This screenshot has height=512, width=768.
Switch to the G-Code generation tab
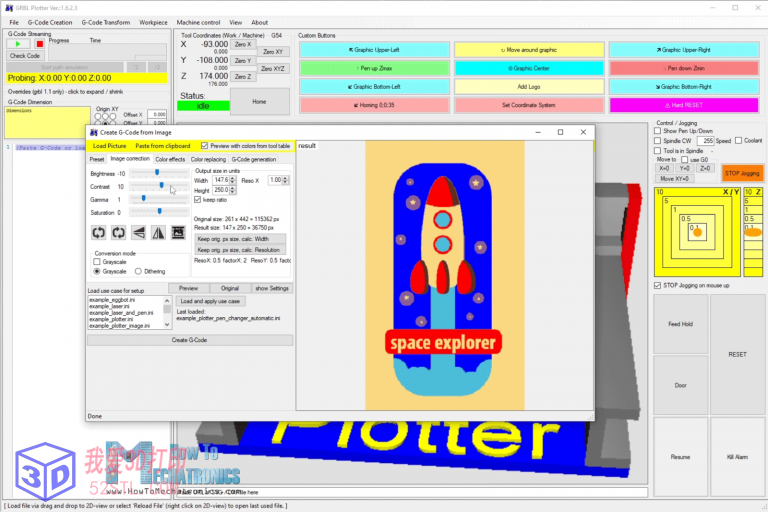pyautogui.click(x=254, y=159)
